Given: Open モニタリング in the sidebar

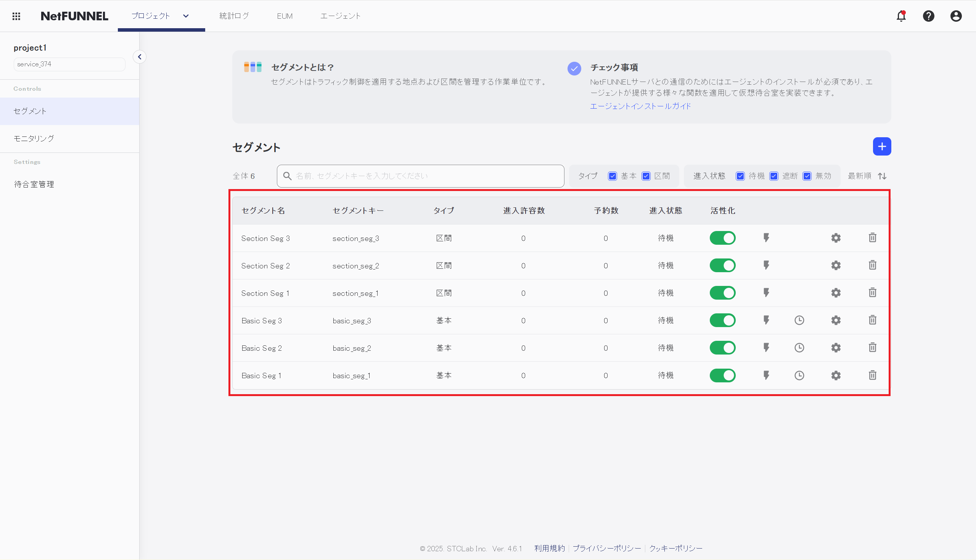Looking at the screenshot, I should (x=34, y=138).
